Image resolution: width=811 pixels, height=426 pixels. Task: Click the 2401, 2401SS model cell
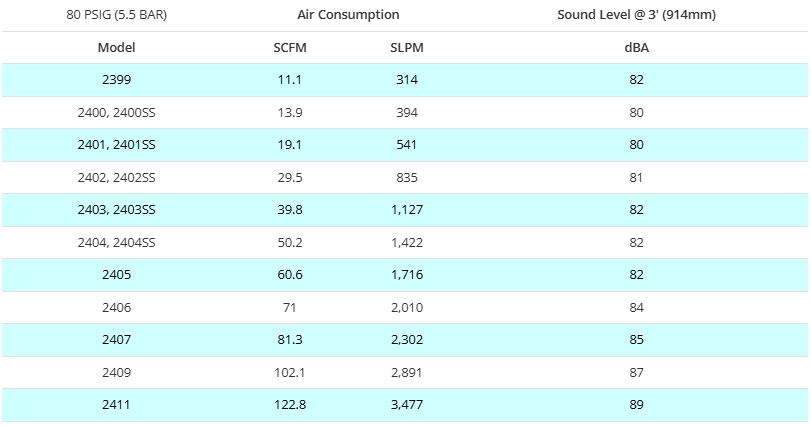(x=116, y=145)
